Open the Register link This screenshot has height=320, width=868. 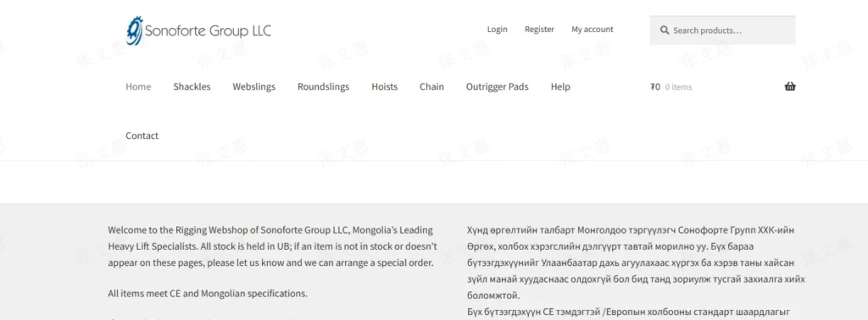coord(539,30)
